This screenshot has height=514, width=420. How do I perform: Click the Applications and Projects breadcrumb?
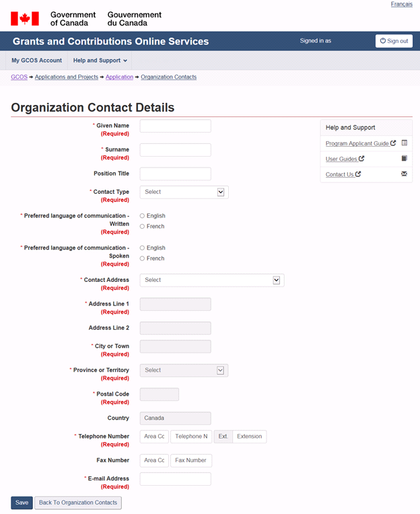(x=67, y=77)
